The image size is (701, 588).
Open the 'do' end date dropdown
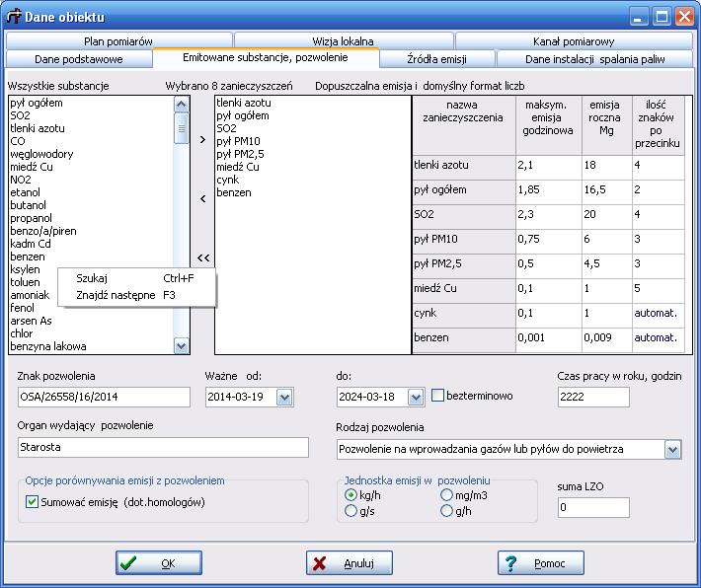pyautogui.click(x=416, y=397)
